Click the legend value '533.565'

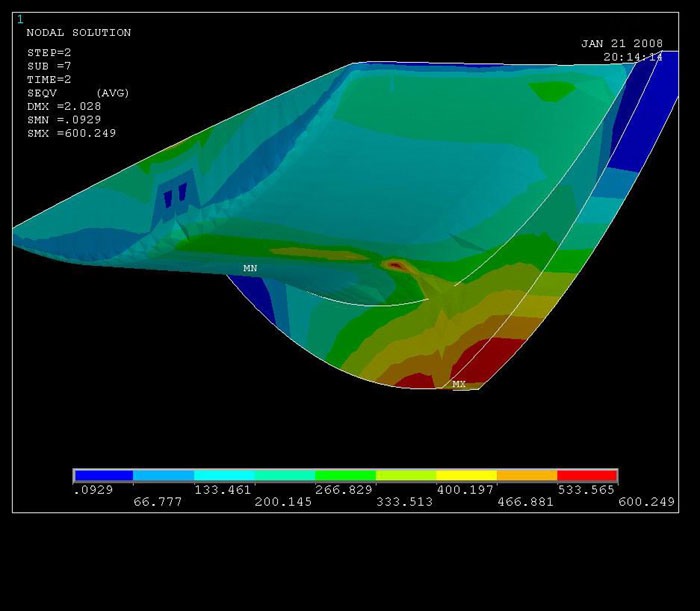point(586,490)
